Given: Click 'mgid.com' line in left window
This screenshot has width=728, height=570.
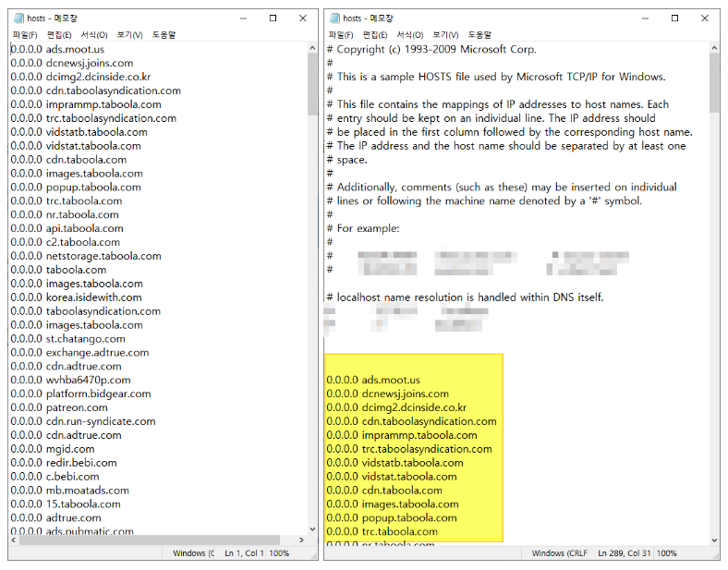Looking at the screenshot, I should (x=53, y=449).
